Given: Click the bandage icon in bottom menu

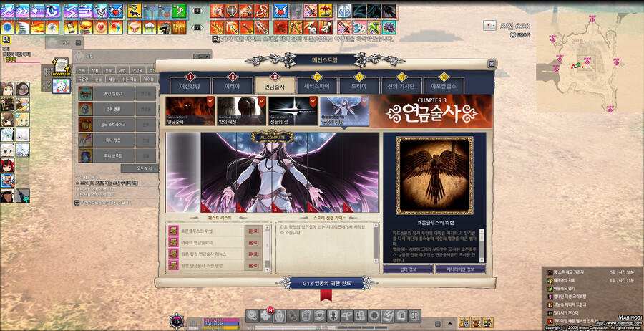Looking at the screenshot, I should pos(293,315).
